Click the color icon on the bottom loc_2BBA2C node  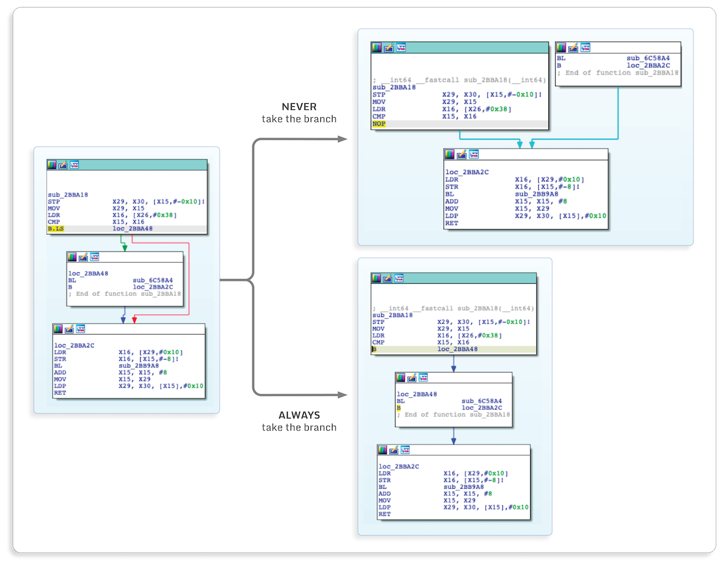click(x=383, y=450)
